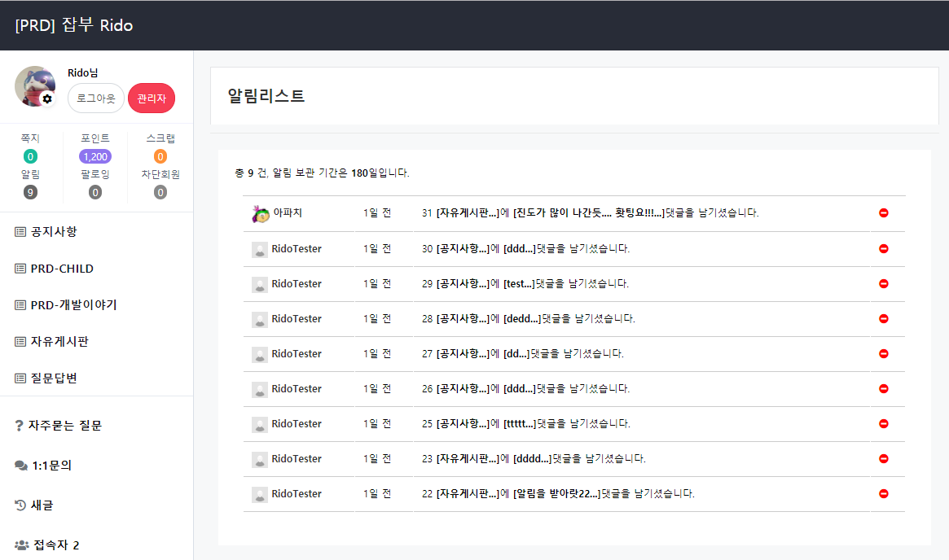
Task: Remove notification 30 with red minus icon
Action: click(884, 248)
